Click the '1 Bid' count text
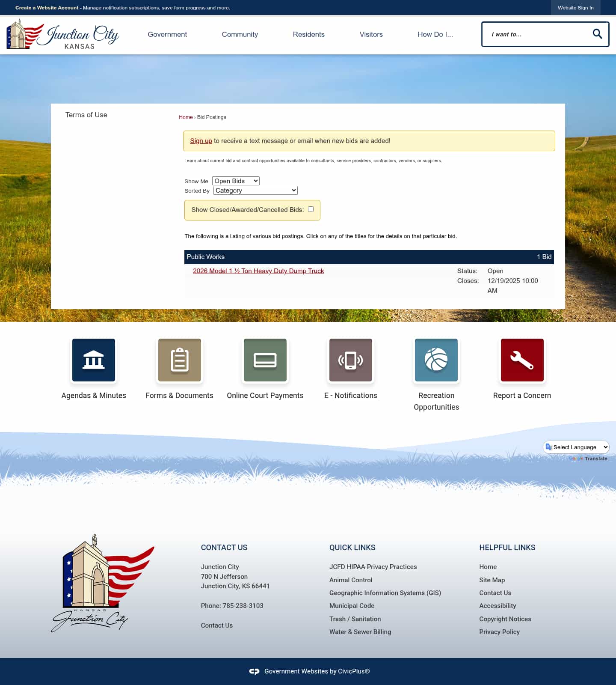 coord(544,257)
